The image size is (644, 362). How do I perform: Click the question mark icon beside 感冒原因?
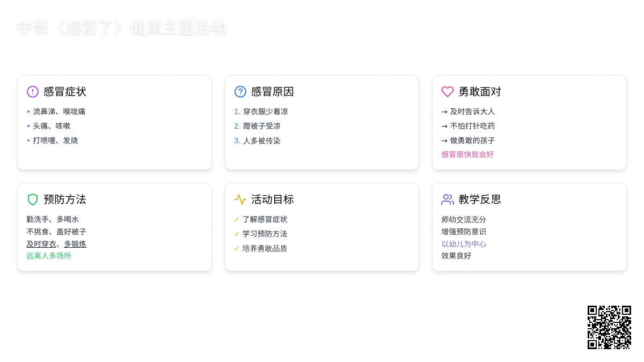click(x=240, y=92)
